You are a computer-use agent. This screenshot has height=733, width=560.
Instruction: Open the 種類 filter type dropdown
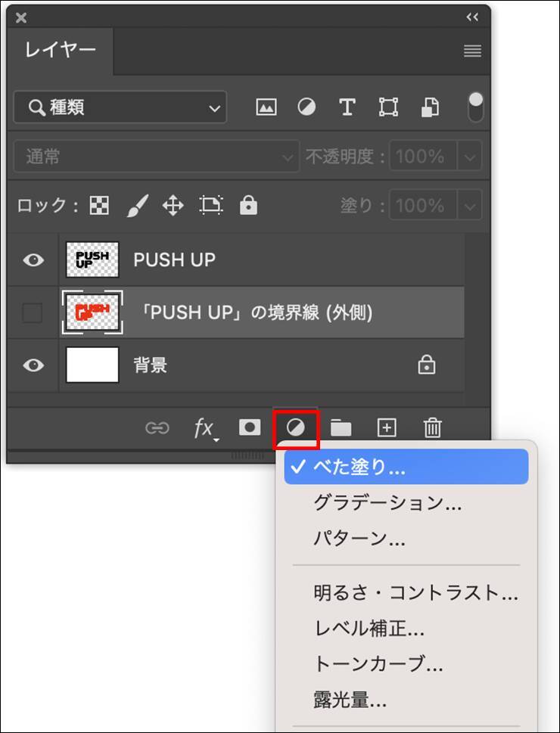120,107
